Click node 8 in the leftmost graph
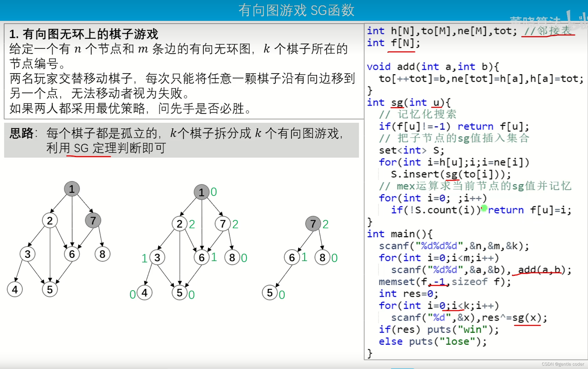Screen dimensions: 588x369 tap(102, 254)
